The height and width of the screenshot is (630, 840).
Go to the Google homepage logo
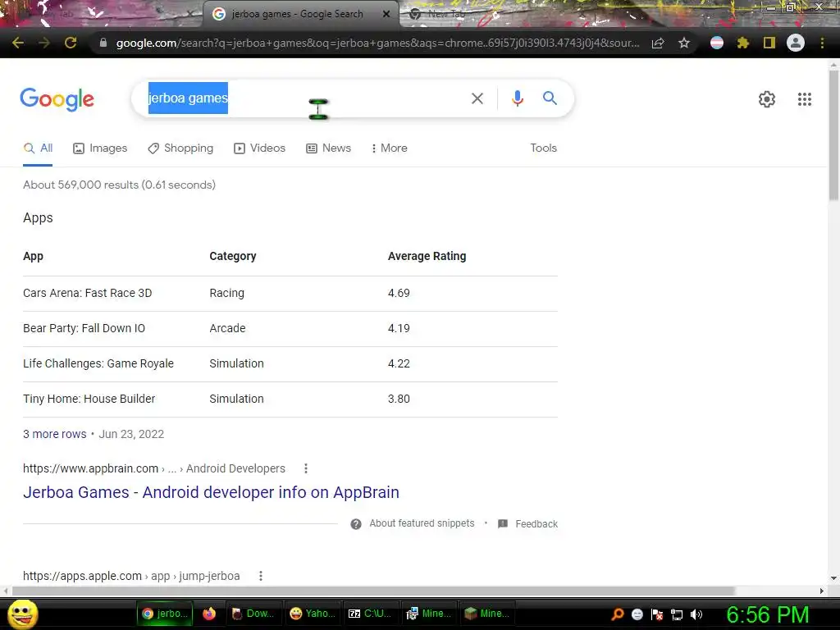(x=57, y=99)
